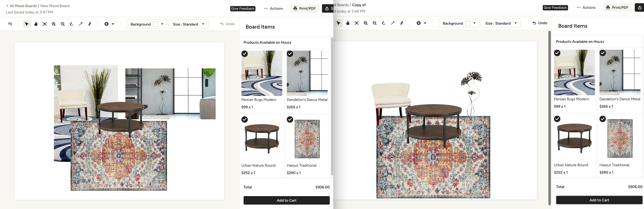
Task: Open Urban Nature Round table thumbnail in New Mood Board panel
Action: point(262,139)
